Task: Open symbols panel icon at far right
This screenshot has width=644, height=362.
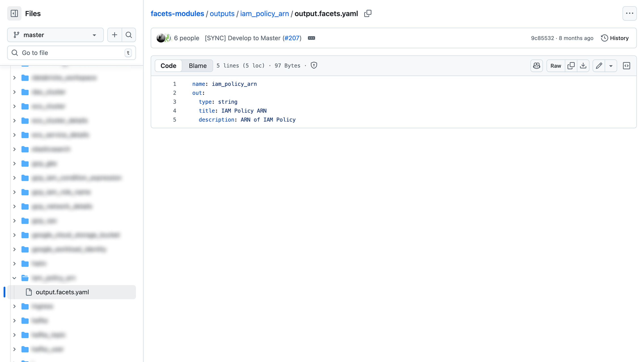Action: click(x=626, y=66)
